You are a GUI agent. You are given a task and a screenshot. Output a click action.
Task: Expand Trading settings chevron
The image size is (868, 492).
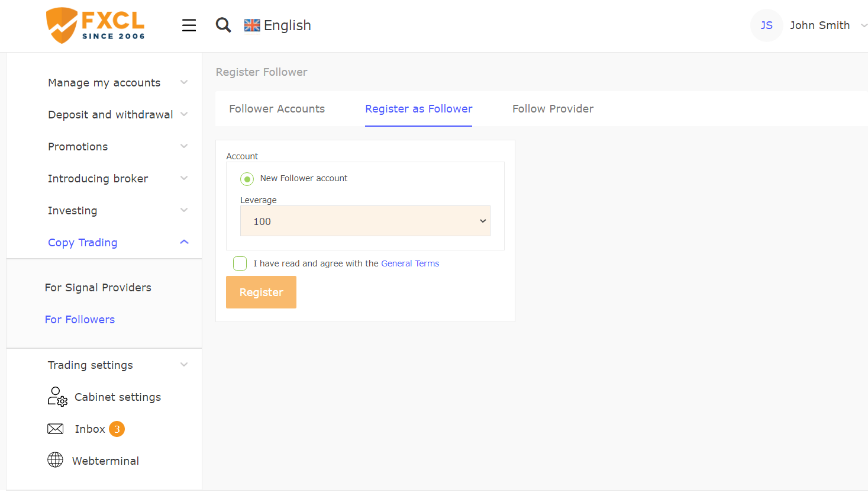coord(184,365)
